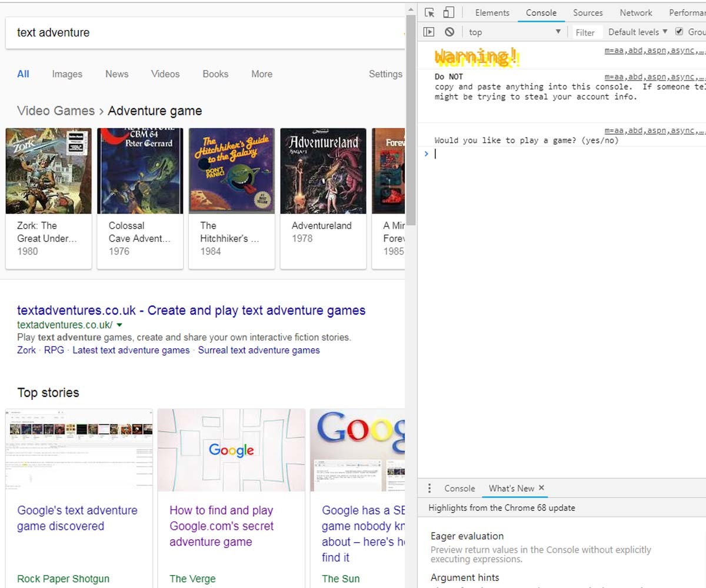Select the All search tab
The height and width of the screenshot is (588, 706).
[x=23, y=74]
